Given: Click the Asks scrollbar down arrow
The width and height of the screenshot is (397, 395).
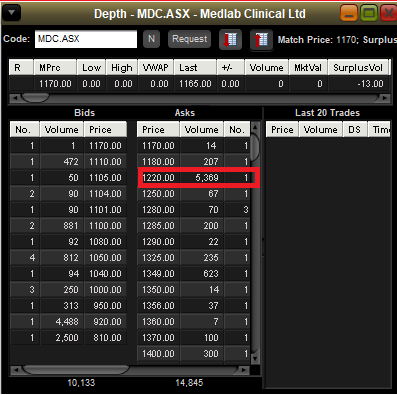Looking at the screenshot, I should [x=255, y=359].
